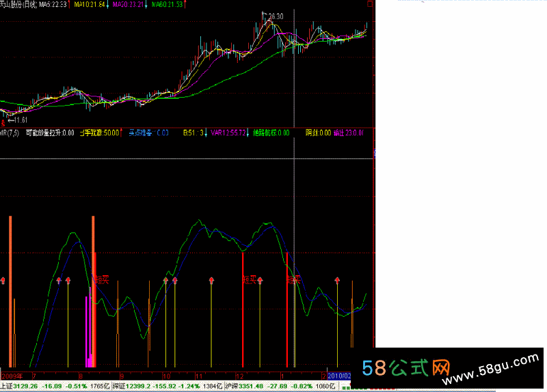Click the month 9 marker on the time axis
Screen dimensions: 547x392
[122, 376]
